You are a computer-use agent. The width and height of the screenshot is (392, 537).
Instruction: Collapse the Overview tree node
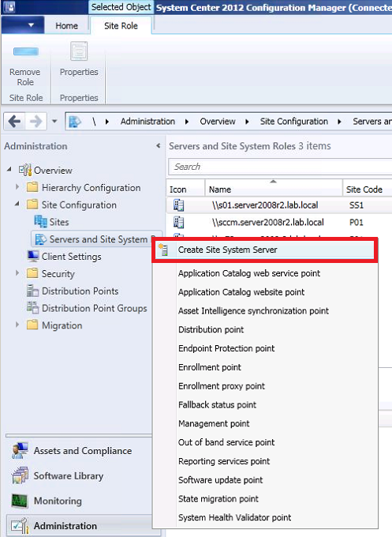pos(9,169)
